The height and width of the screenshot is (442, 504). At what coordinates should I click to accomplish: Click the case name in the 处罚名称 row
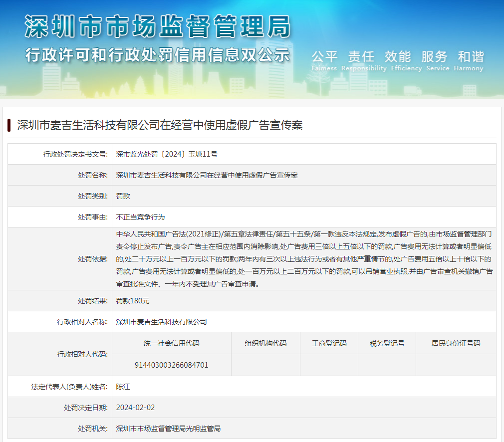tap(207, 175)
